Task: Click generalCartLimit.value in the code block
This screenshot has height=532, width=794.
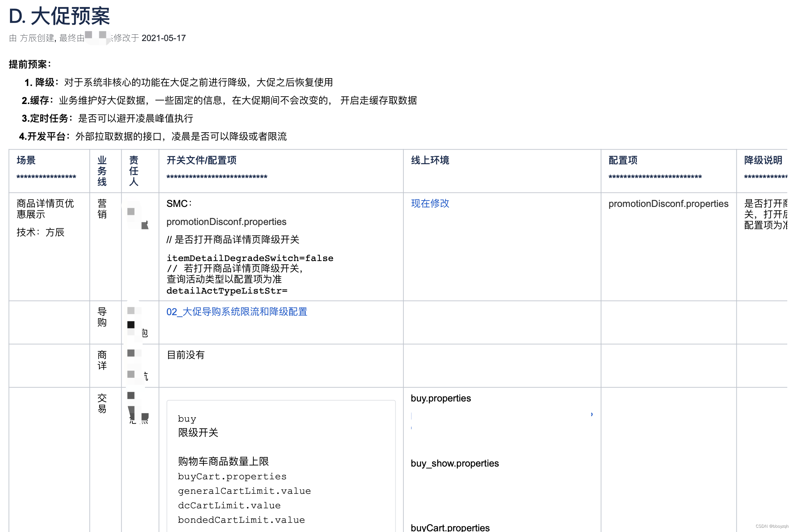Action: pos(244,491)
